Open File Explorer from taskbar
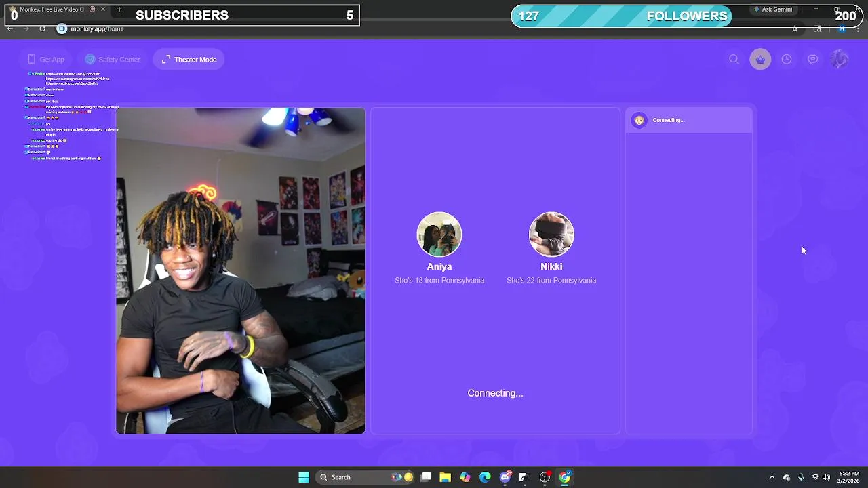The height and width of the screenshot is (488, 868). tap(446, 477)
